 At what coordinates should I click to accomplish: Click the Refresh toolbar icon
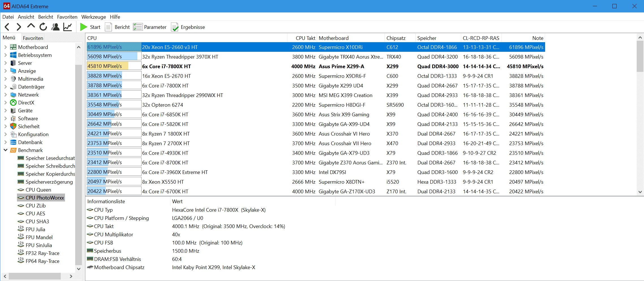(x=43, y=27)
